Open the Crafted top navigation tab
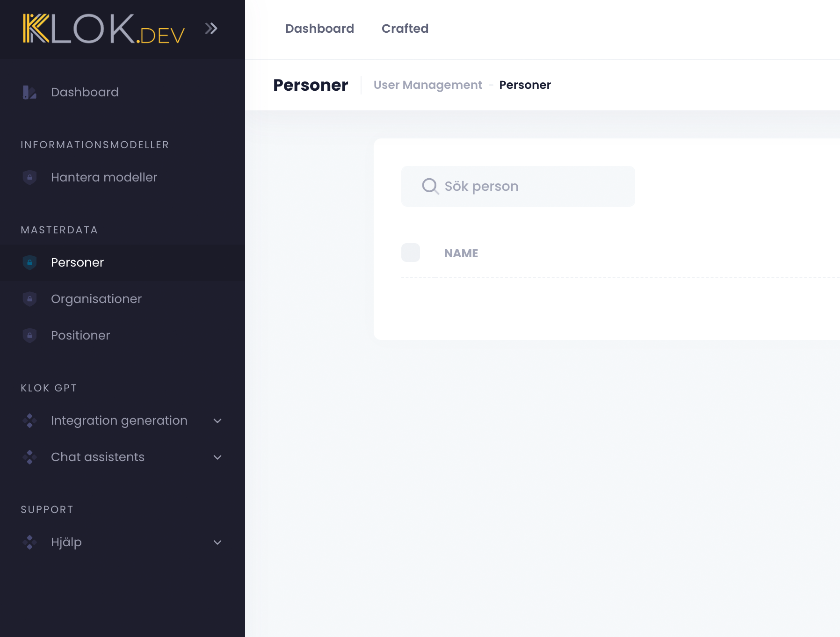840x637 pixels. pos(405,29)
